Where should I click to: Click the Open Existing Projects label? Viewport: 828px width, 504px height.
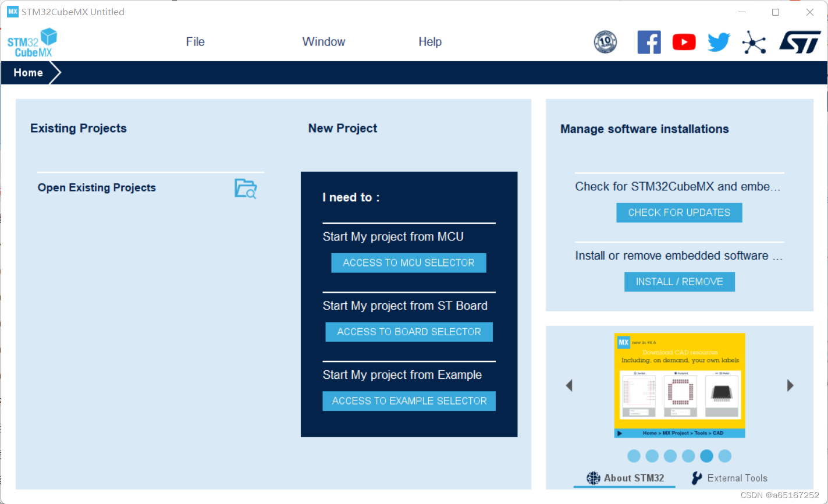point(97,188)
